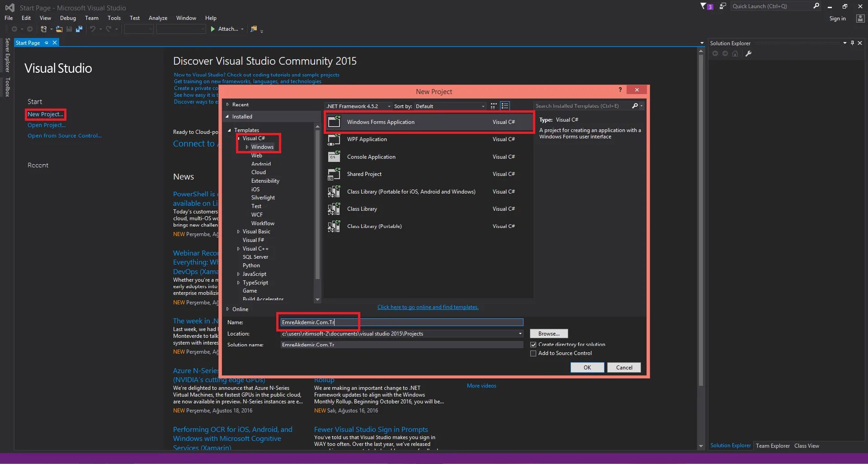Expand the Visual C++ tree node
868x464 pixels.
(238, 249)
